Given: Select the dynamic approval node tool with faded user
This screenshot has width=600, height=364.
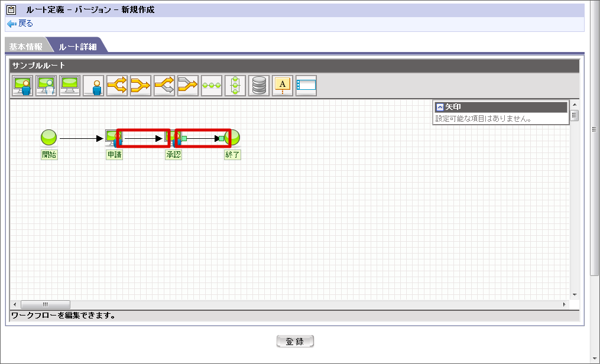Looking at the screenshot, I should click(x=46, y=86).
